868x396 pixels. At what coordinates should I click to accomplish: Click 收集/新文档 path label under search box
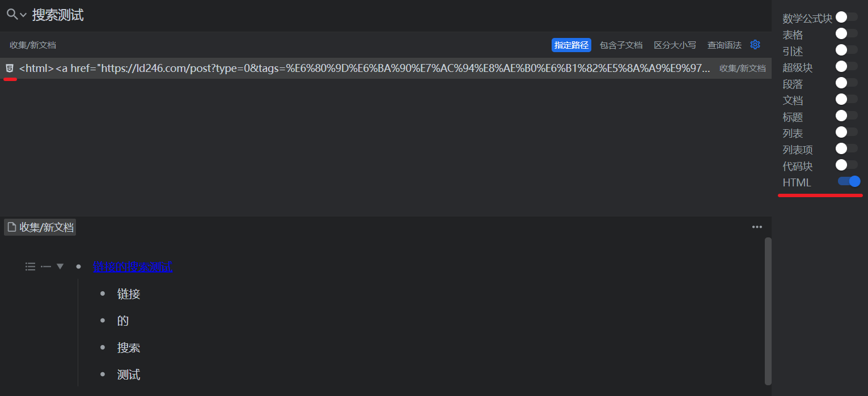[x=33, y=45]
